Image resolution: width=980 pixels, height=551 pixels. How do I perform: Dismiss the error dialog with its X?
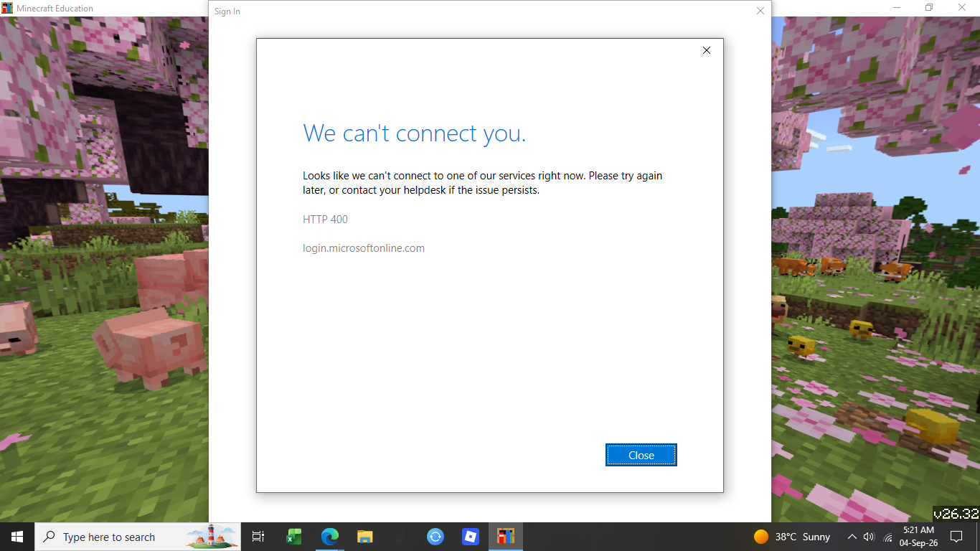point(706,50)
